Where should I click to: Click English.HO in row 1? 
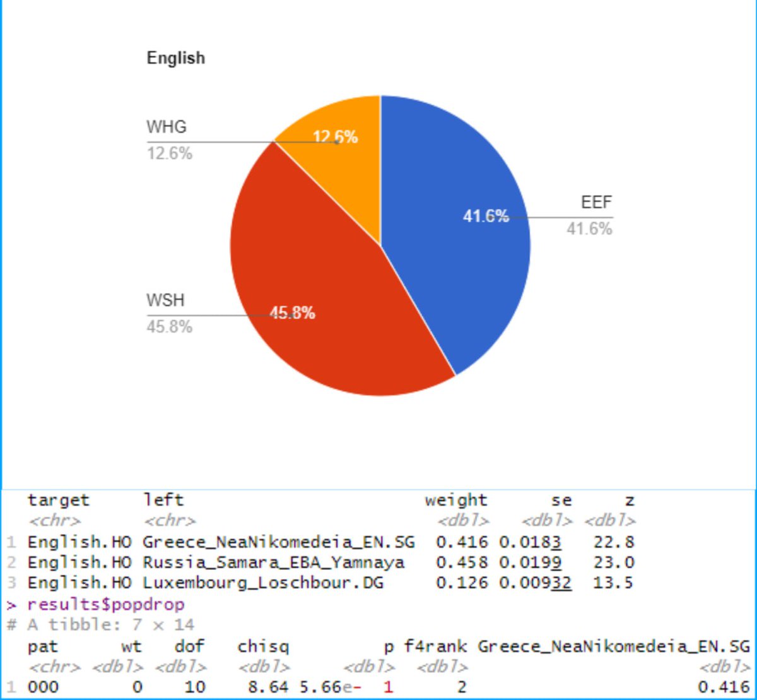tap(79, 542)
